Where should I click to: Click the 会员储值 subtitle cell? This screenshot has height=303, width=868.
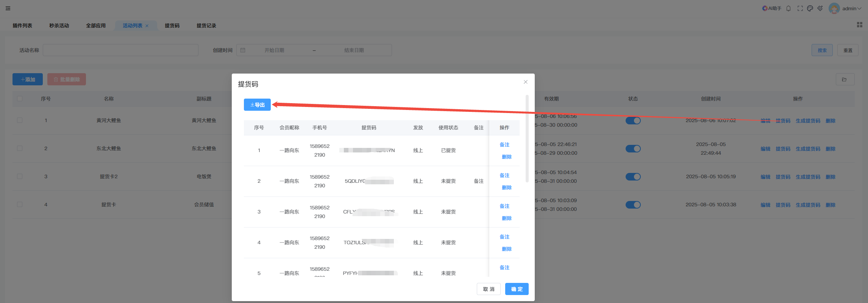204,204
